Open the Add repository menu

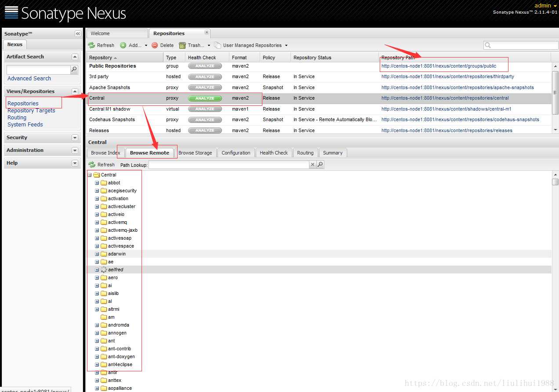pos(134,45)
